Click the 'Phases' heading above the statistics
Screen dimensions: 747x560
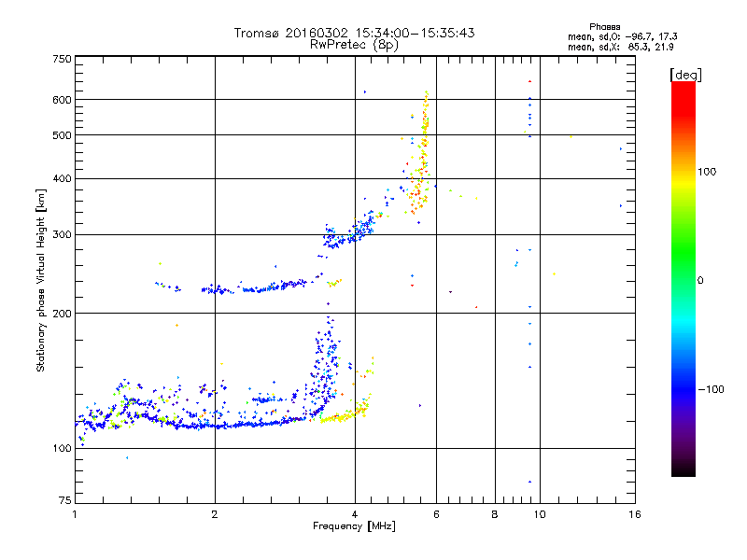(x=604, y=27)
